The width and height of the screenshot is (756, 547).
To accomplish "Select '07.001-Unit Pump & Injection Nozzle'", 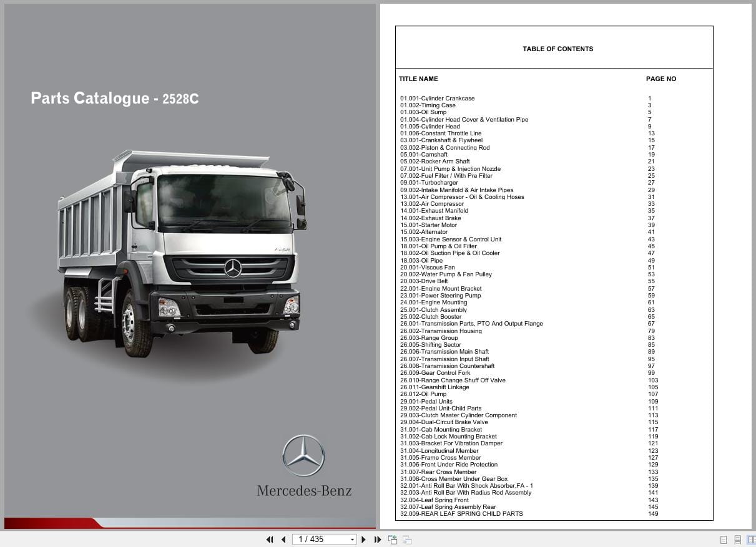I will coord(451,169).
